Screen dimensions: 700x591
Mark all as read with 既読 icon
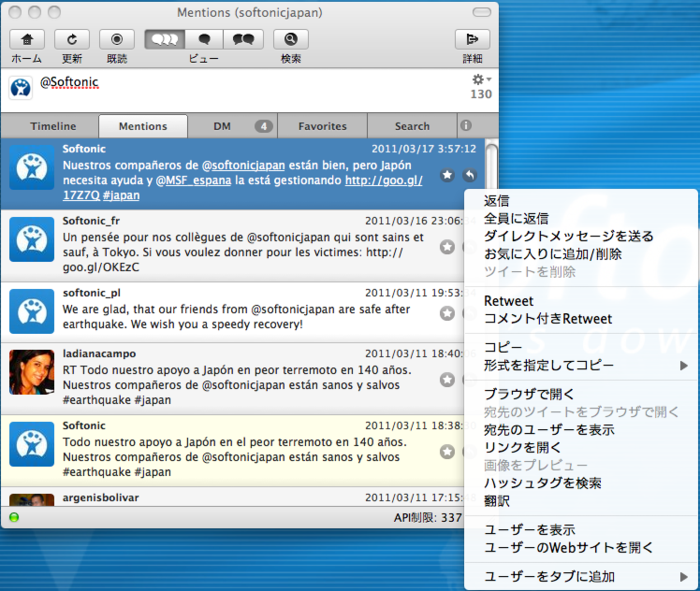point(117,39)
